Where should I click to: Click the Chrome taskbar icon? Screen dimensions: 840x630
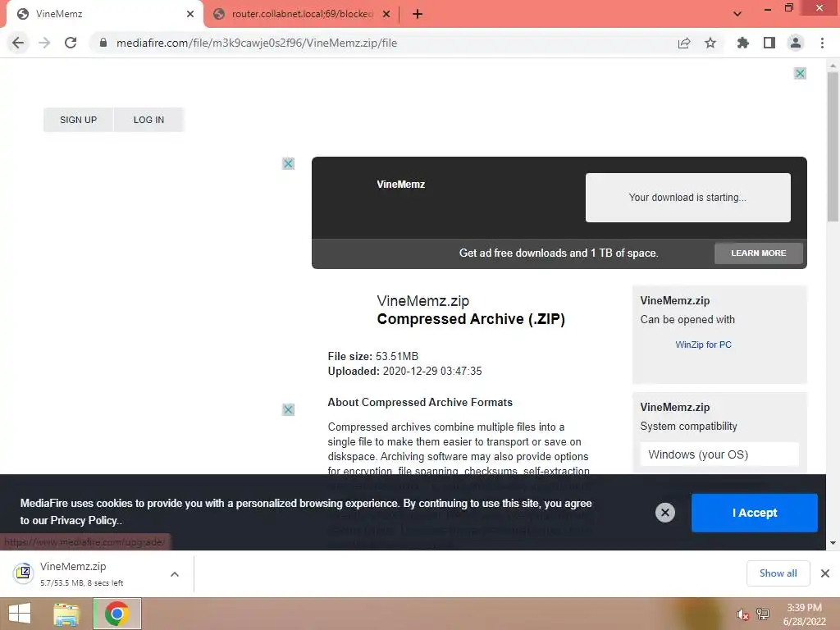tap(117, 614)
